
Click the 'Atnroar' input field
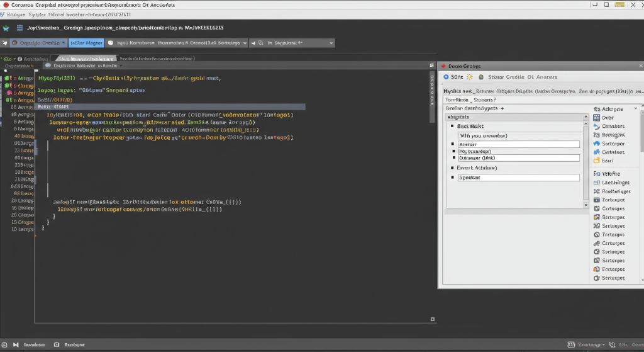pyautogui.click(x=519, y=144)
